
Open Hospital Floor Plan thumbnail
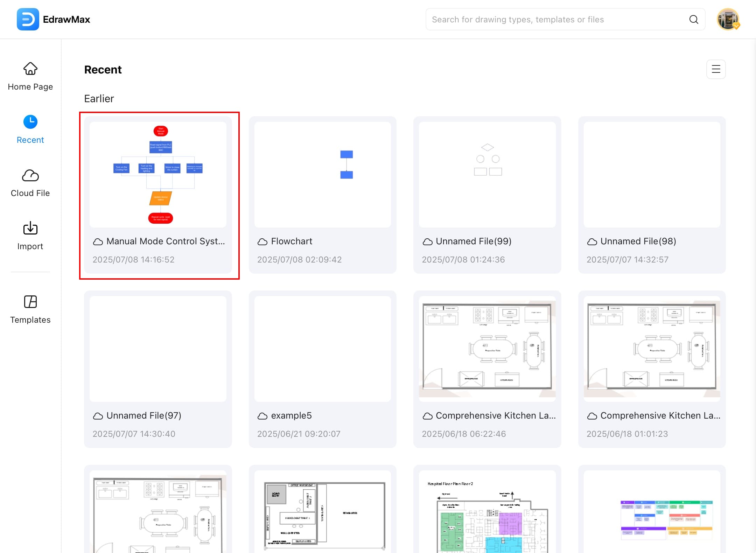[487, 512]
